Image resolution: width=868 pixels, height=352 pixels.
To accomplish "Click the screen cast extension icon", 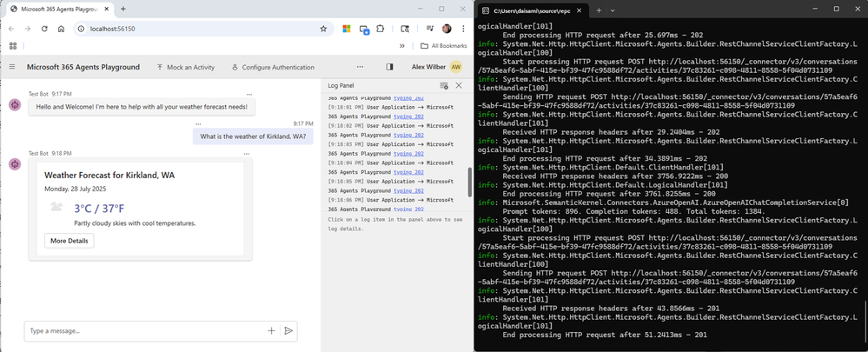I will pos(364,30).
